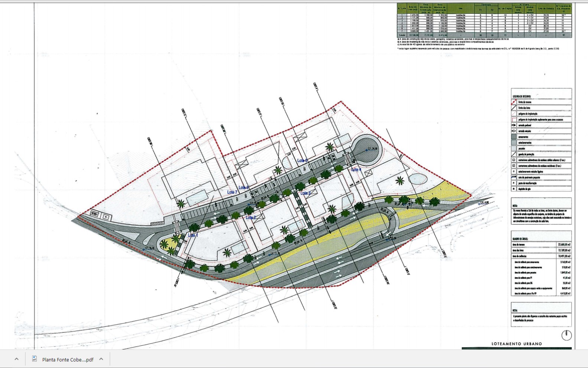588x368 pixels.
Task: Click the red square supplementary polygon legend symbol
Action: coord(514,120)
